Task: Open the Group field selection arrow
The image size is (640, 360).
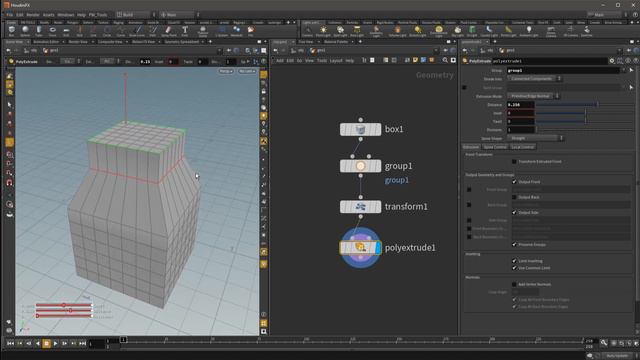Action: (x=631, y=70)
